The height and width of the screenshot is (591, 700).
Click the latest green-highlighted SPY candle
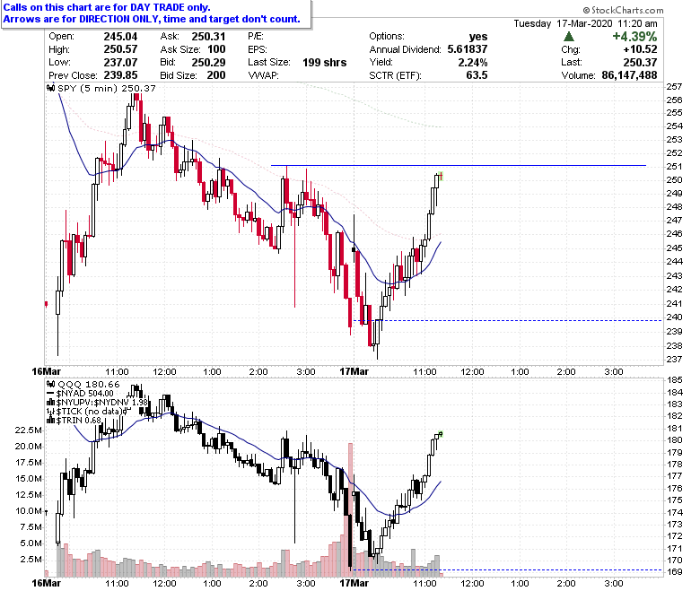441,176
